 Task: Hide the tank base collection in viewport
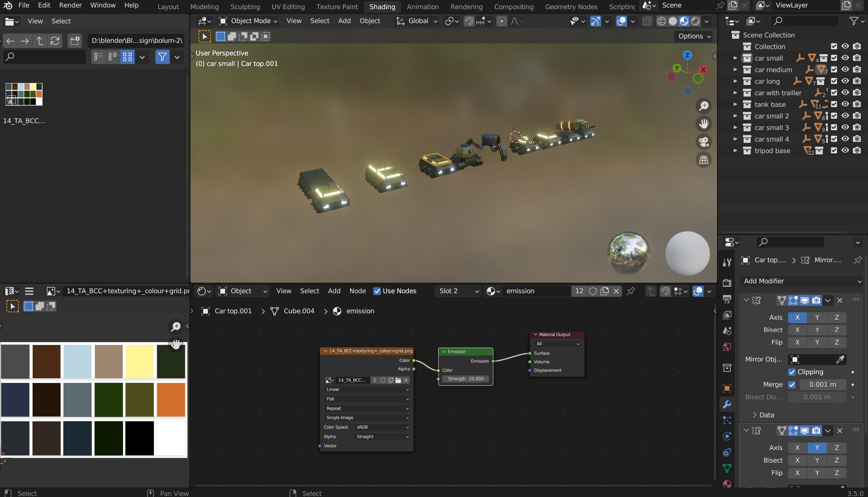click(x=845, y=104)
